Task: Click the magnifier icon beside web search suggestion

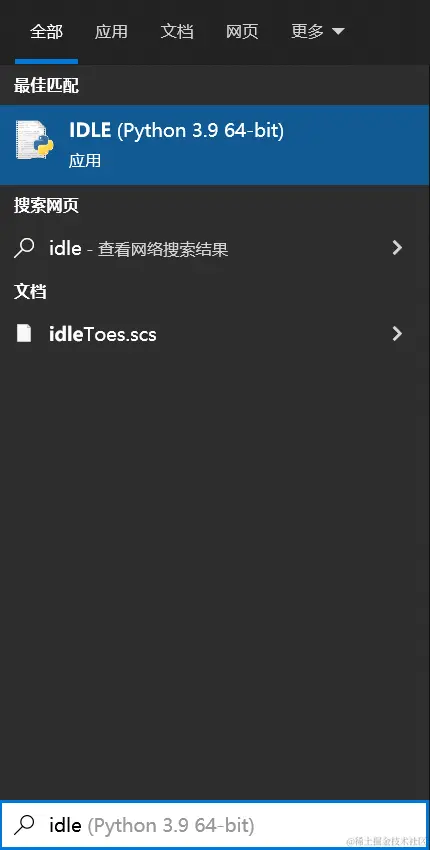Action: (x=23, y=248)
